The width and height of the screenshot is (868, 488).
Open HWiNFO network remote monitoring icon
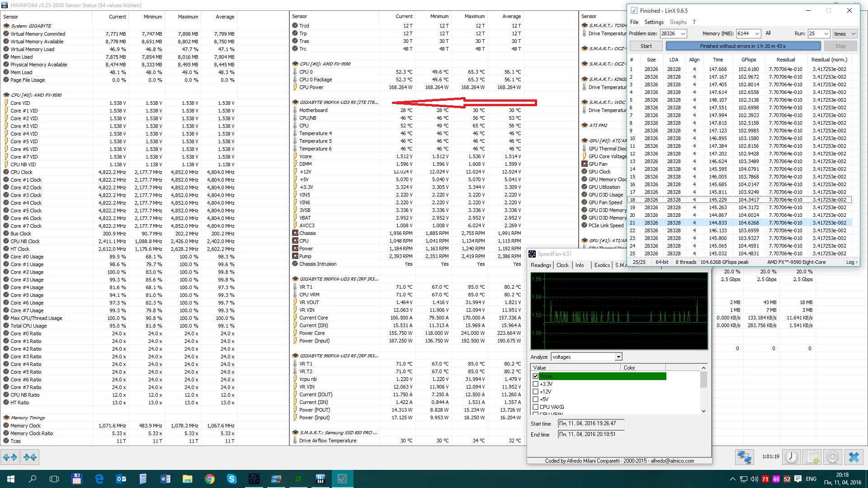click(x=744, y=457)
